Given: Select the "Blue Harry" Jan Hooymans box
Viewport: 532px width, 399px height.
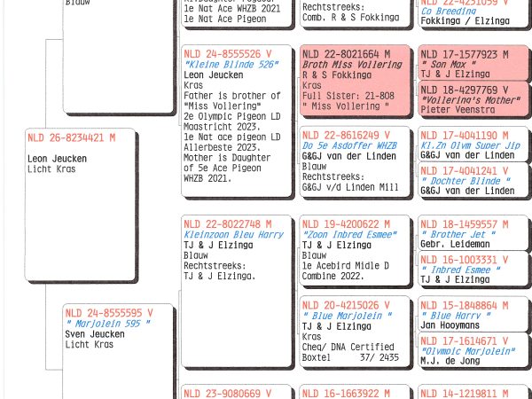Looking at the screenshot, I should click(x=473, y=314).
